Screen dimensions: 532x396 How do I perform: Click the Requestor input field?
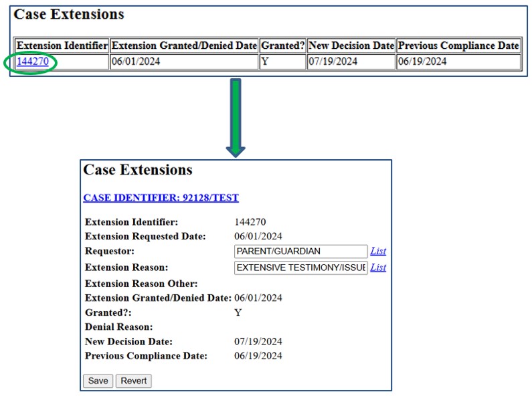[x=300, y=252]
